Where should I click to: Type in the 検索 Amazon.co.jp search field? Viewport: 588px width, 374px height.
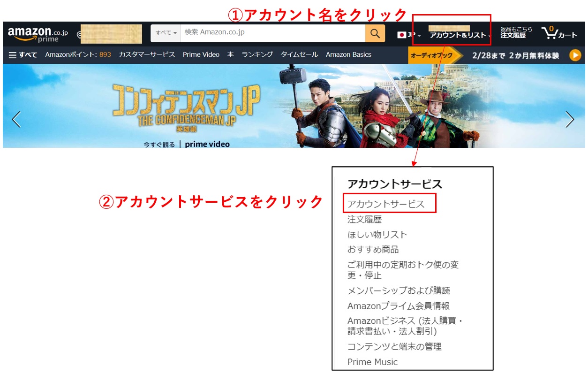(272, 33)
